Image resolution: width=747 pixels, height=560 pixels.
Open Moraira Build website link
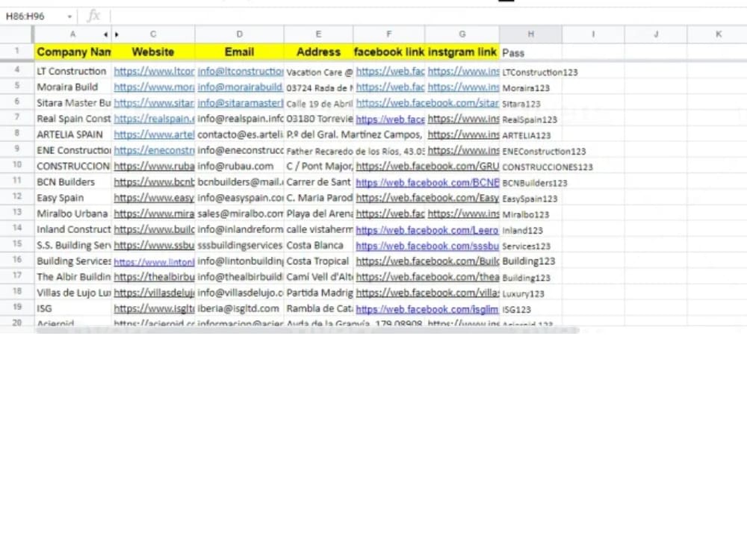click(x=154, y=87)
